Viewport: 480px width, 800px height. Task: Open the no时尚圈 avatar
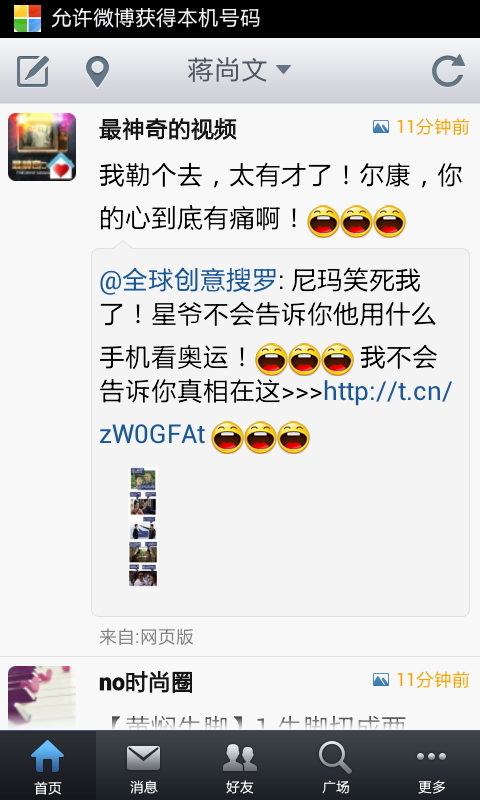pyautogui.click(x=42, y=697)
